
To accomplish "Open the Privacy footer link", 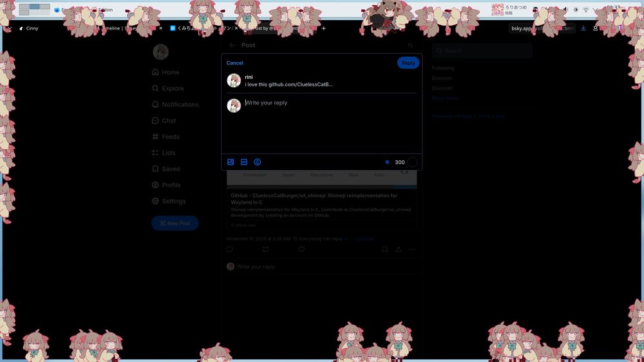I will pyautogui.click(x=464, y=117).
